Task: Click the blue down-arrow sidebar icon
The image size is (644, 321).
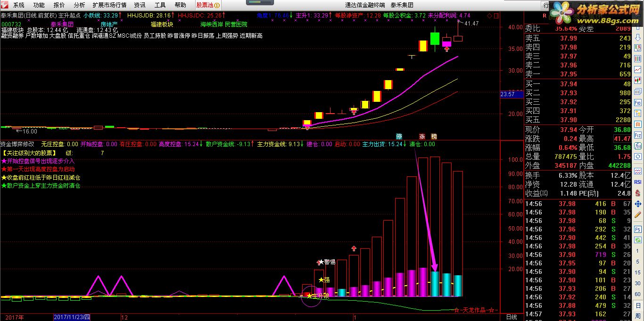Action: 638,38
